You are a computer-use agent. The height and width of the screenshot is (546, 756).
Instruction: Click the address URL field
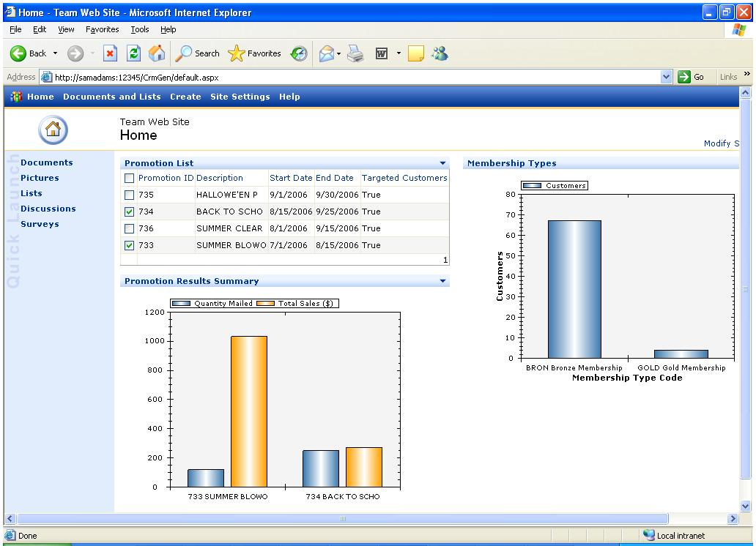(x=357, y=77)
